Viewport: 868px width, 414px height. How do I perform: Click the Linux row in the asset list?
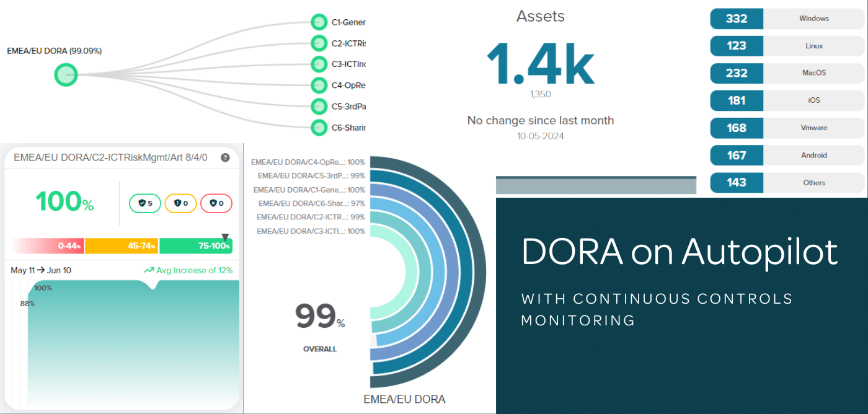[787, 46]
